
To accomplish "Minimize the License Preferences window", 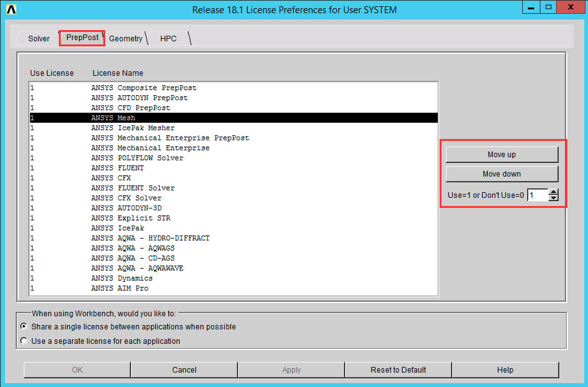I will click(x=531, y=7).
